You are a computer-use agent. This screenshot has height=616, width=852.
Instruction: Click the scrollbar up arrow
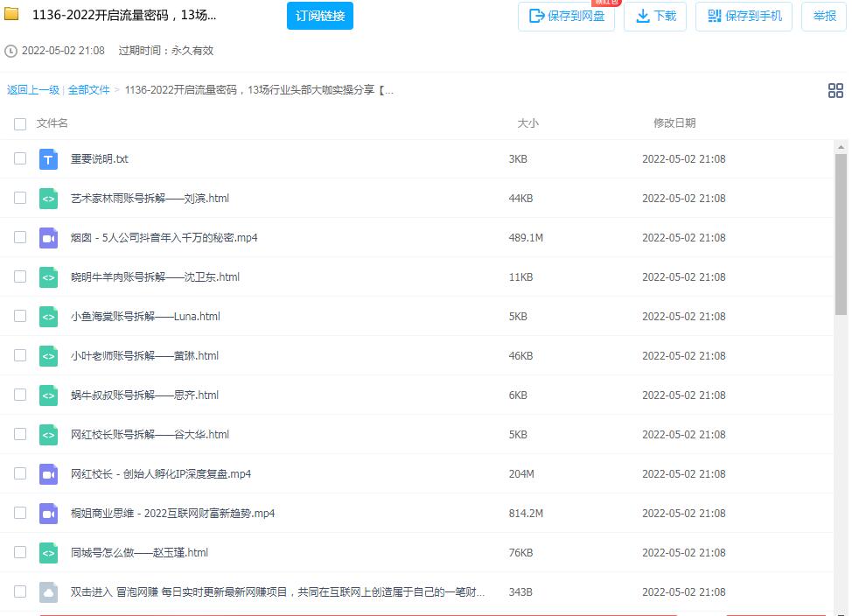[841, 147]
